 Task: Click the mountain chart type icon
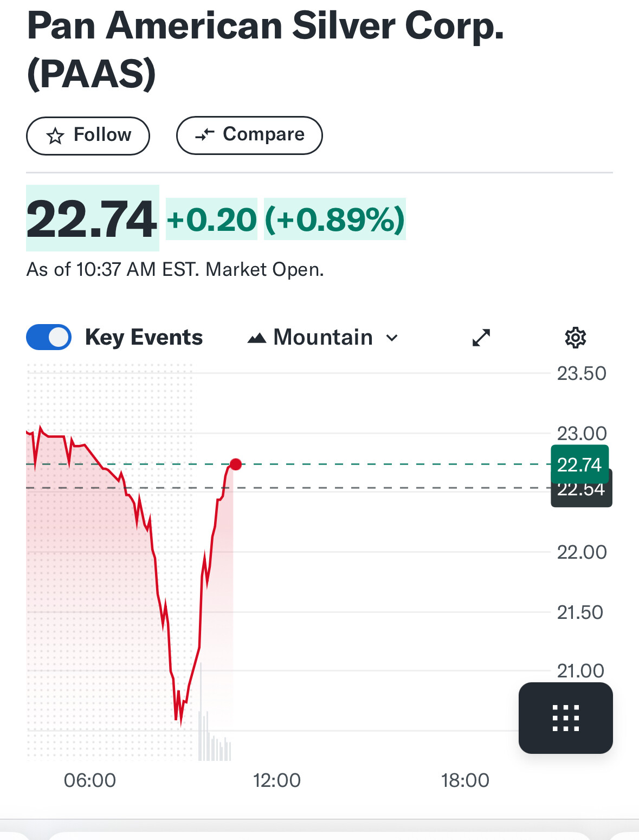pos(256,339)
